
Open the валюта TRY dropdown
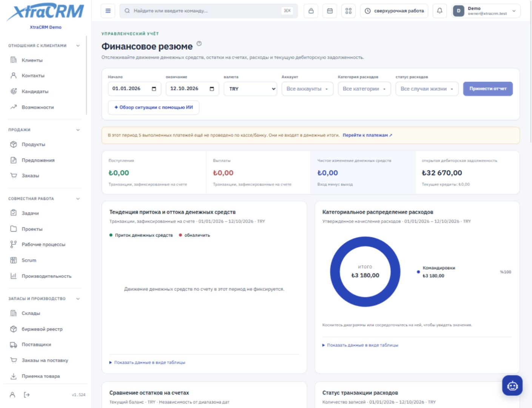point(250,89)
